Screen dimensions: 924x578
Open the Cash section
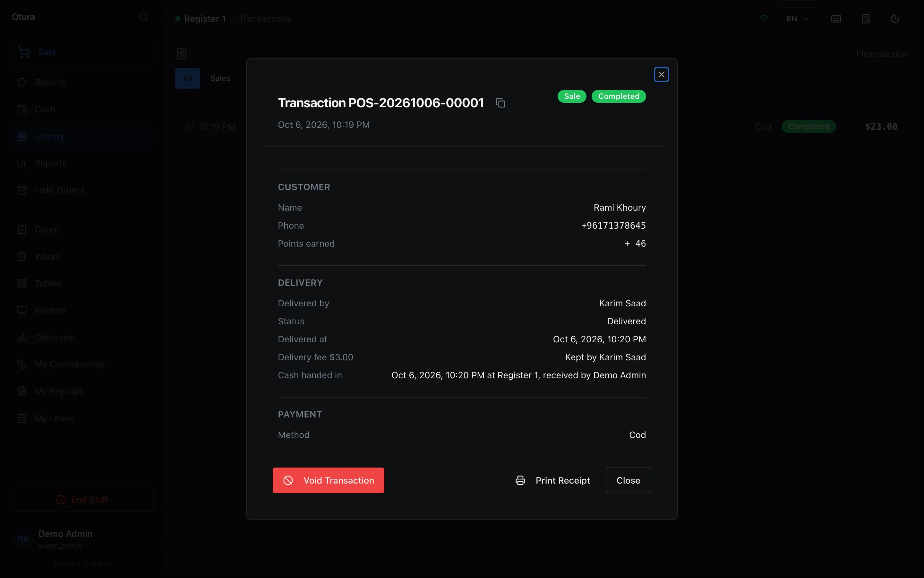(x=82, y=109)
